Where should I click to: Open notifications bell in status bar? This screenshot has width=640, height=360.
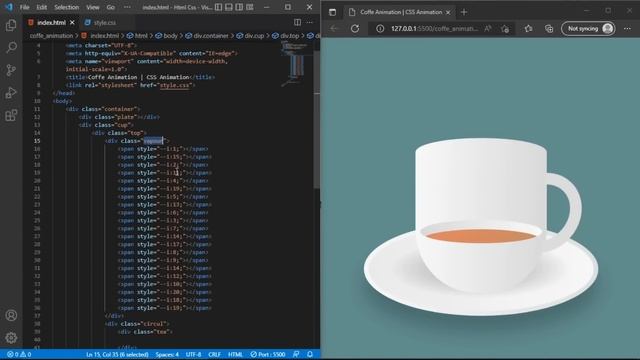point(310,354)
